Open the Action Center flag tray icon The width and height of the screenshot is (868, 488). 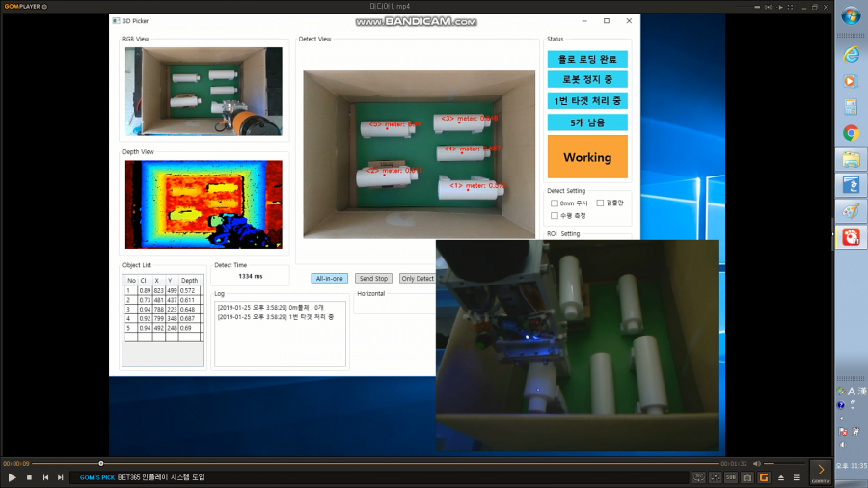[x=843, y=431]
